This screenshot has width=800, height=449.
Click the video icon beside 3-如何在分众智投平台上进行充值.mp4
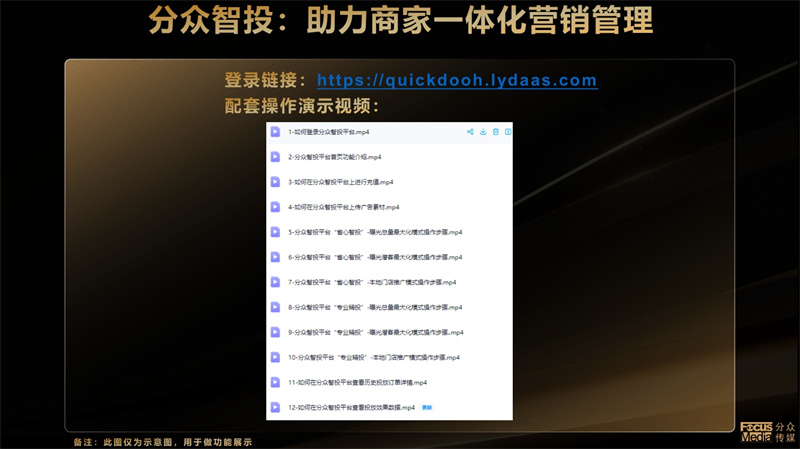coord(275,182)
